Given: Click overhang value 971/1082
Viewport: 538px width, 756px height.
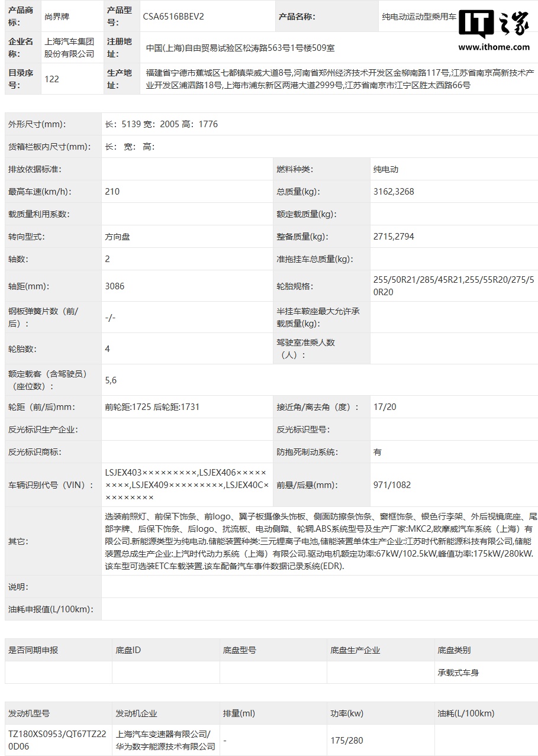Looking at the screenshot, I should click(x=392, y=485).
